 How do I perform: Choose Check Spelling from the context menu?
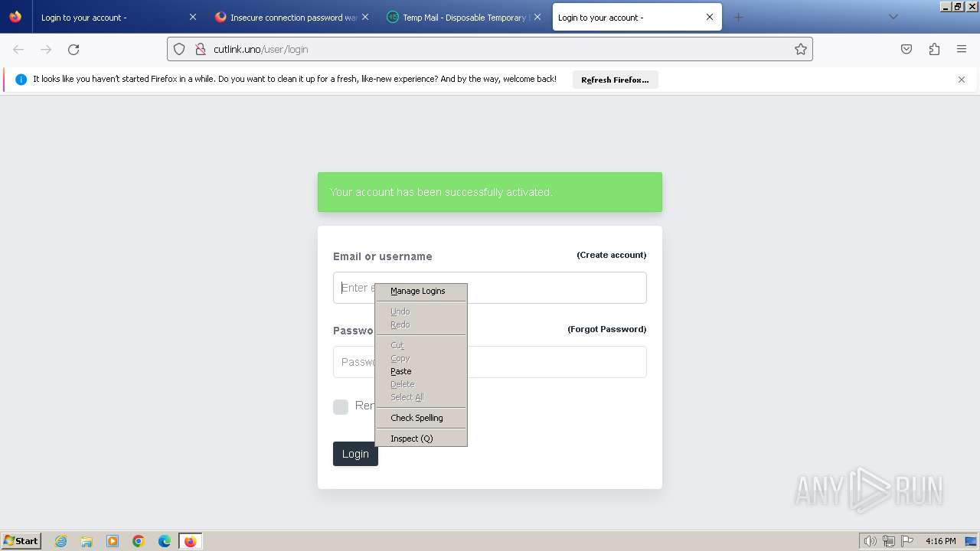[421, 418]
